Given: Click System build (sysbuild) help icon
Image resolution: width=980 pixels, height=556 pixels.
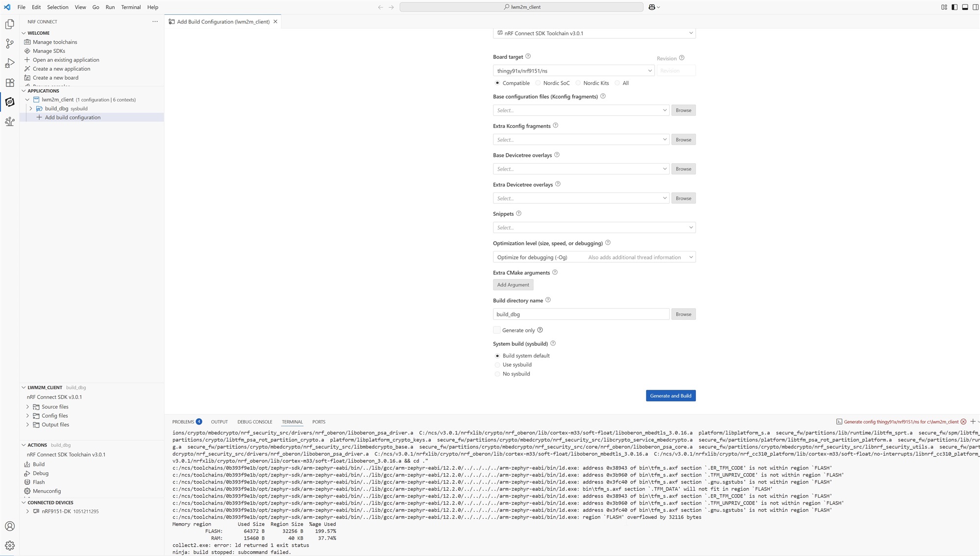Looking at the screenshot, I should 553,343.
